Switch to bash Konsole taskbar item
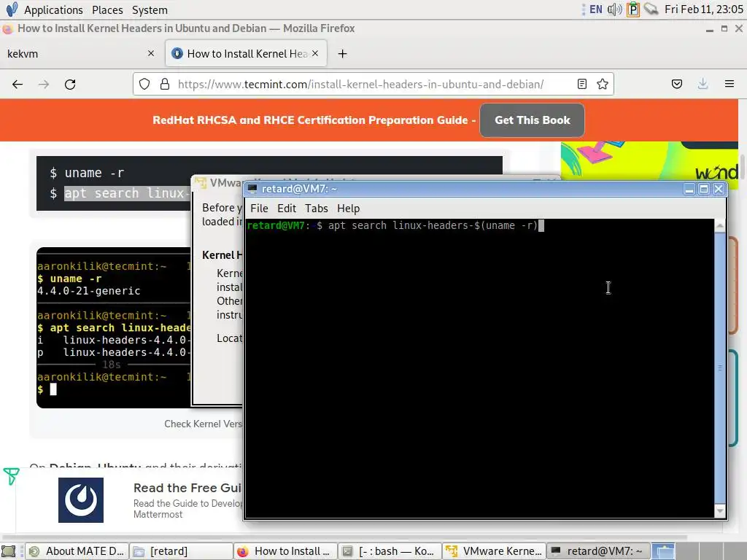747x560 pixels. point(390,551)
